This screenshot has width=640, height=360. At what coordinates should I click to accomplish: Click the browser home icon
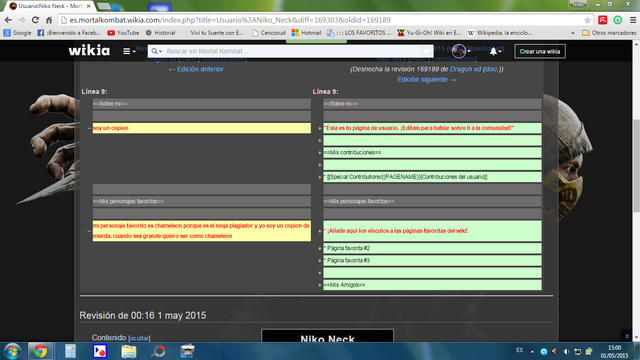(x=49, y=20)
